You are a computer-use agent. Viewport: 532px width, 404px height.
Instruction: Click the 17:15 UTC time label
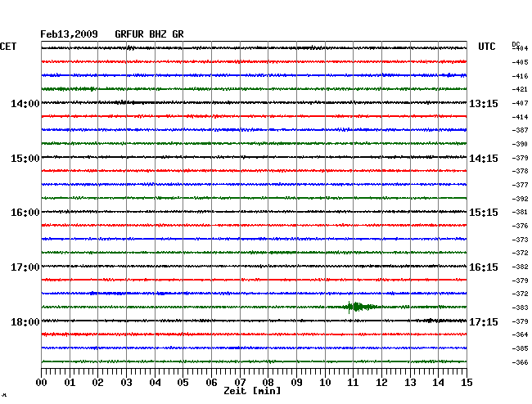click(484, 321)
